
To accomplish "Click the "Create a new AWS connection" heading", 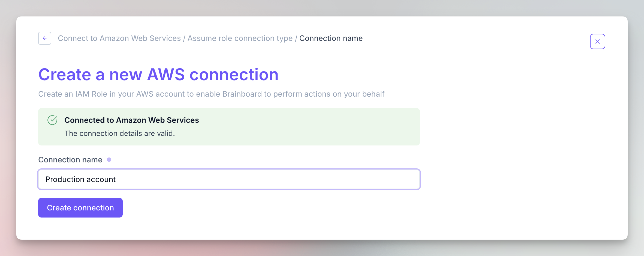I will [158, 75].
